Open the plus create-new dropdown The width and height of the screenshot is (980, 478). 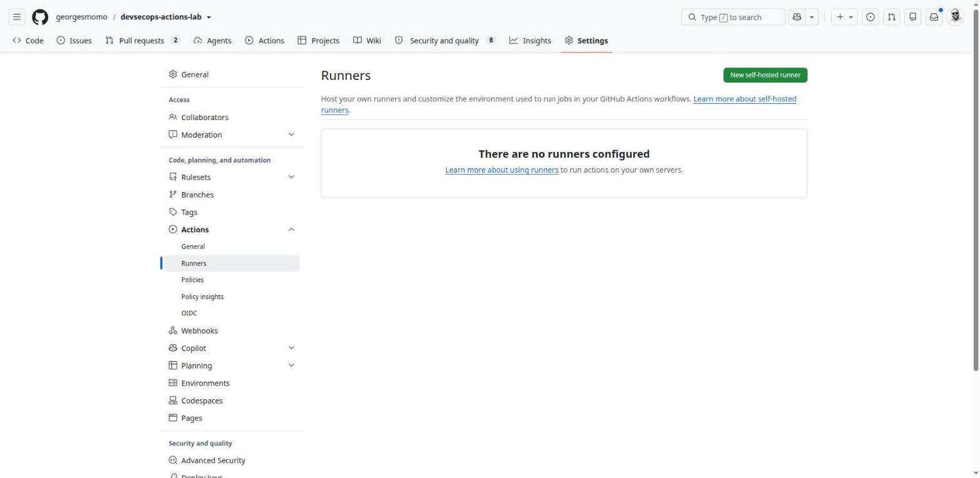point(844,17)
